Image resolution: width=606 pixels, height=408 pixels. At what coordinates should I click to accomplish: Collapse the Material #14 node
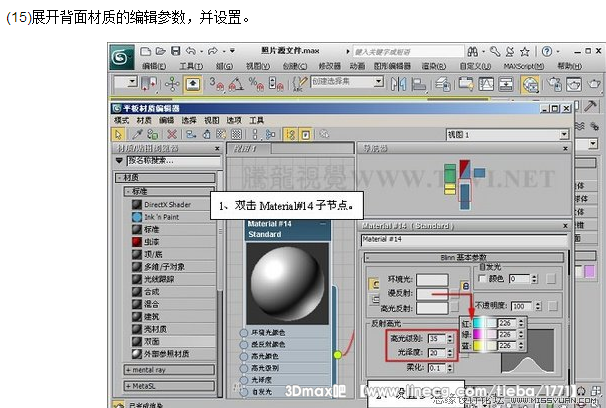[x=323, y=224]
